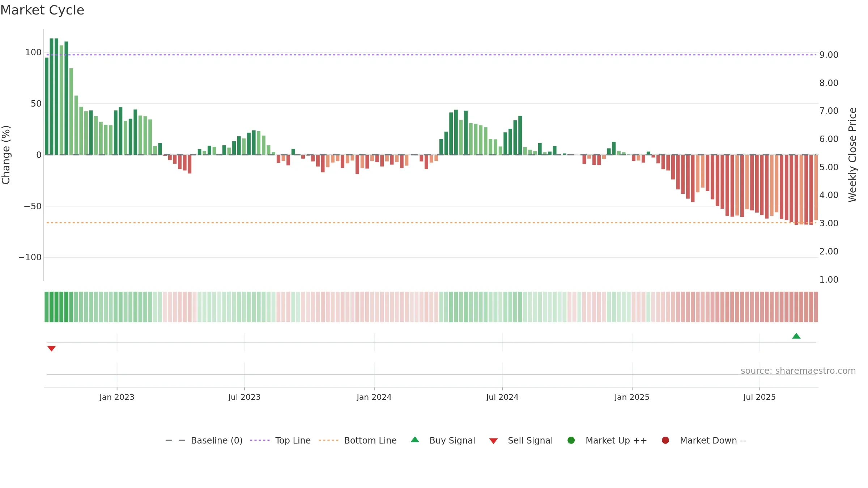
Task: Click the 9.00 price axis tick
Action: (x=829, y=55)
